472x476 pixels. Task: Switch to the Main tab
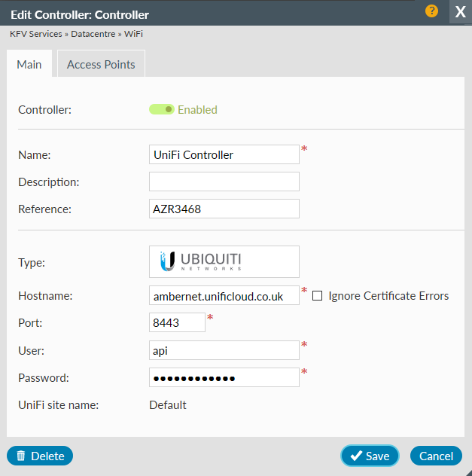[x=29, y=64]
